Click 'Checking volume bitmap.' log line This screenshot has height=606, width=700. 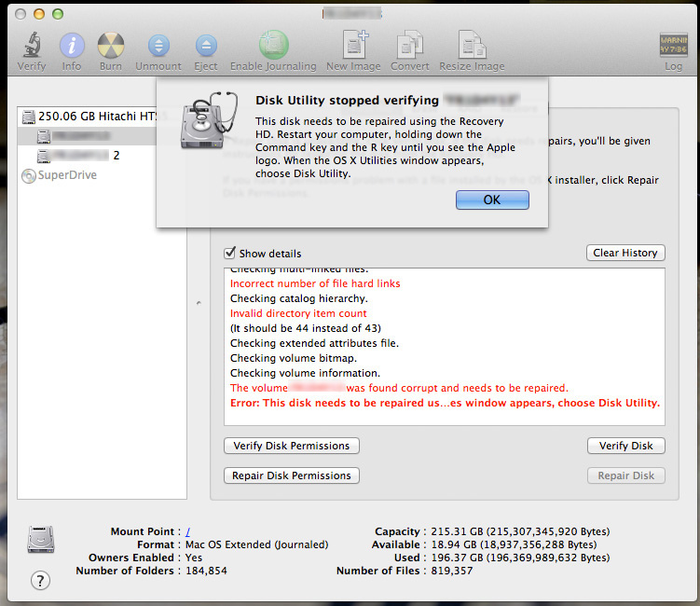pos(294,358)
